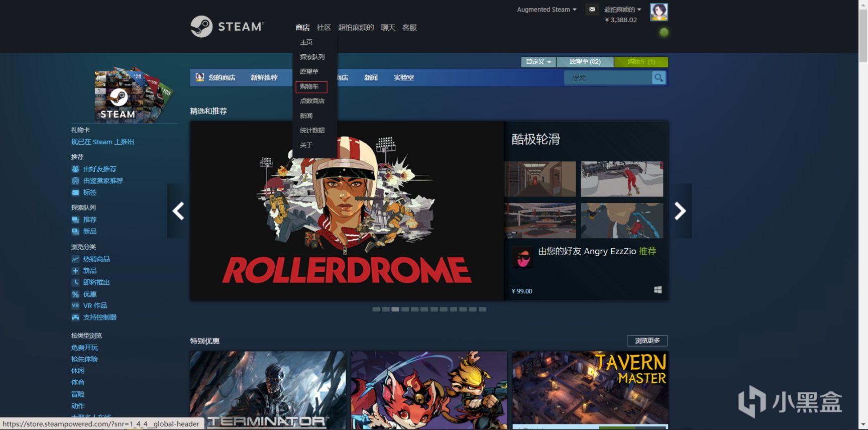
Task: Select 点数商店 in the dropdown menu
Action: click(312, 101)
